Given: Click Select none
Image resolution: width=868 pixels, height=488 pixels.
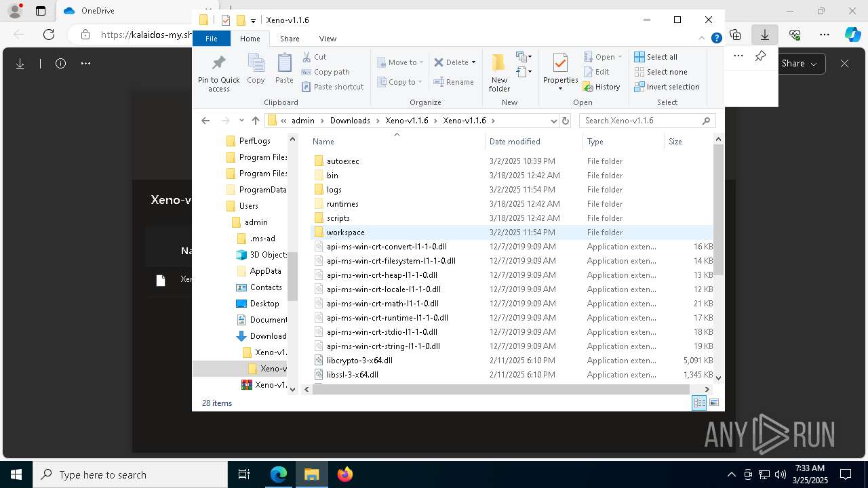Looking at the screenshot, I should click(x=660, y=72).
